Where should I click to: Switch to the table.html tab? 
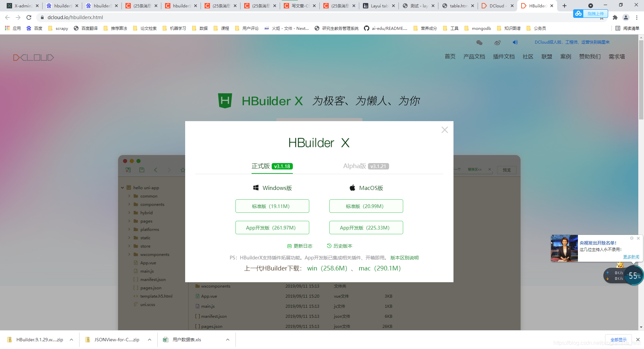click(458, 6)
